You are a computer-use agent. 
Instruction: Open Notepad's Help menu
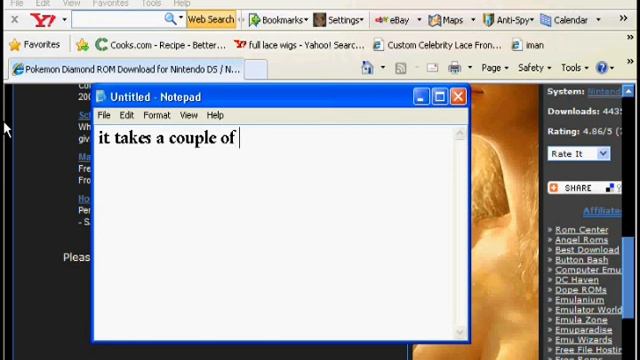pos(215,115)
